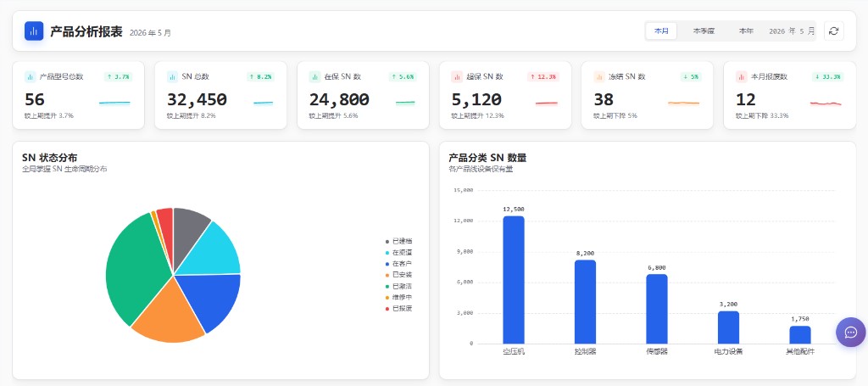Toggle the 维修中 legend entry
Viewport: 868px width, 386px height.
(398, 298)
